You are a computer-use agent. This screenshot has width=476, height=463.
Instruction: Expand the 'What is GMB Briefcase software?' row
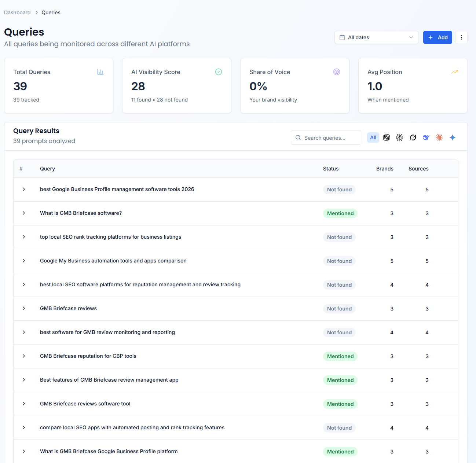click(x=24, y=213)
